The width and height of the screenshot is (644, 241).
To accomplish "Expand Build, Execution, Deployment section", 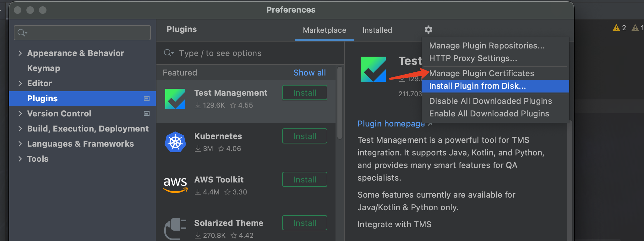I will [20, 129].
